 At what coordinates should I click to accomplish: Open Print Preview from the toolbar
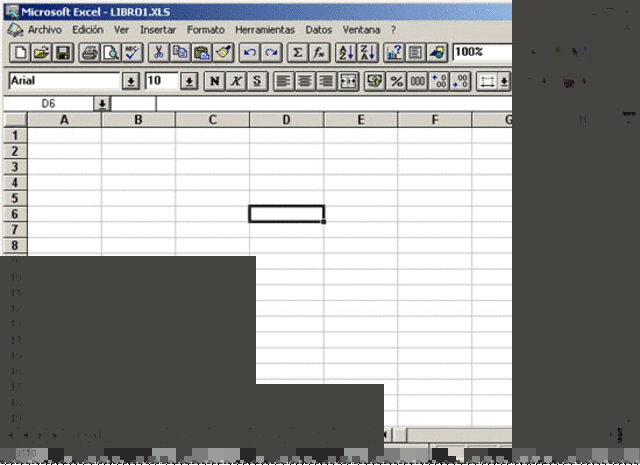pyautogui.click(x=111, y=53)
